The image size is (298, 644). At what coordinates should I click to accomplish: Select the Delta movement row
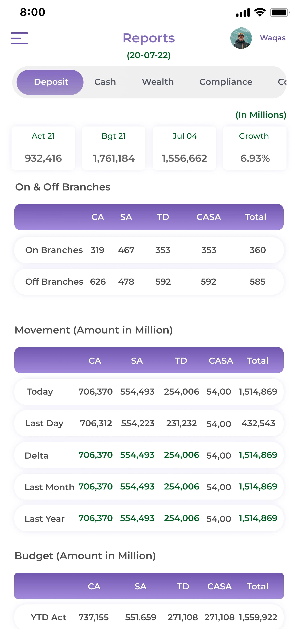149,455
